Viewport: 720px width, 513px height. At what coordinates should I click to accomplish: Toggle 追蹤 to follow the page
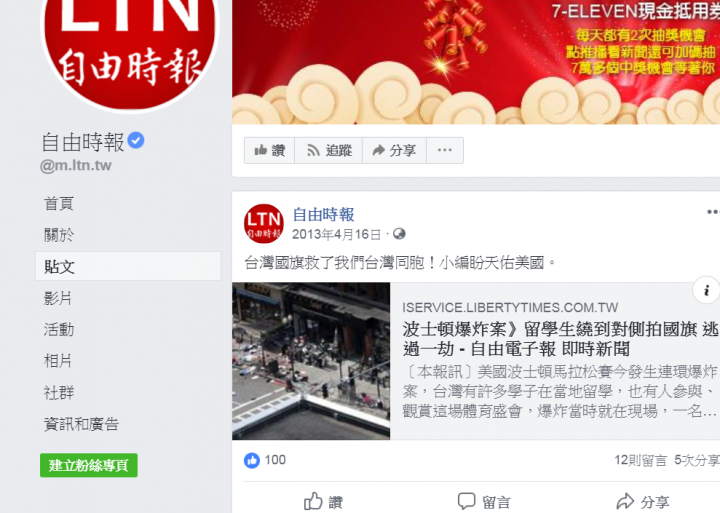(x=329, y=150)
